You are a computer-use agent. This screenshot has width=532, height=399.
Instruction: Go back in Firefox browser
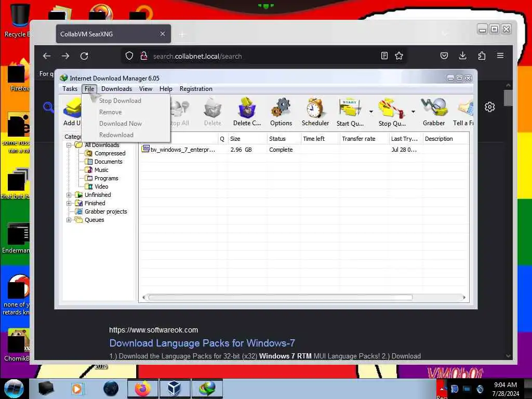point(47,56)
